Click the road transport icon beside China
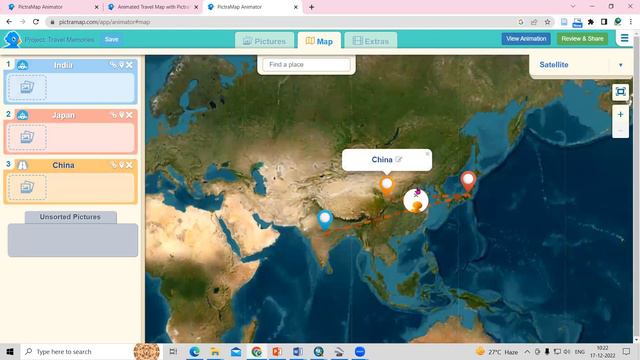Image resolution: width=640 pixels, height=360 pixels. click(x=22, y=165)
